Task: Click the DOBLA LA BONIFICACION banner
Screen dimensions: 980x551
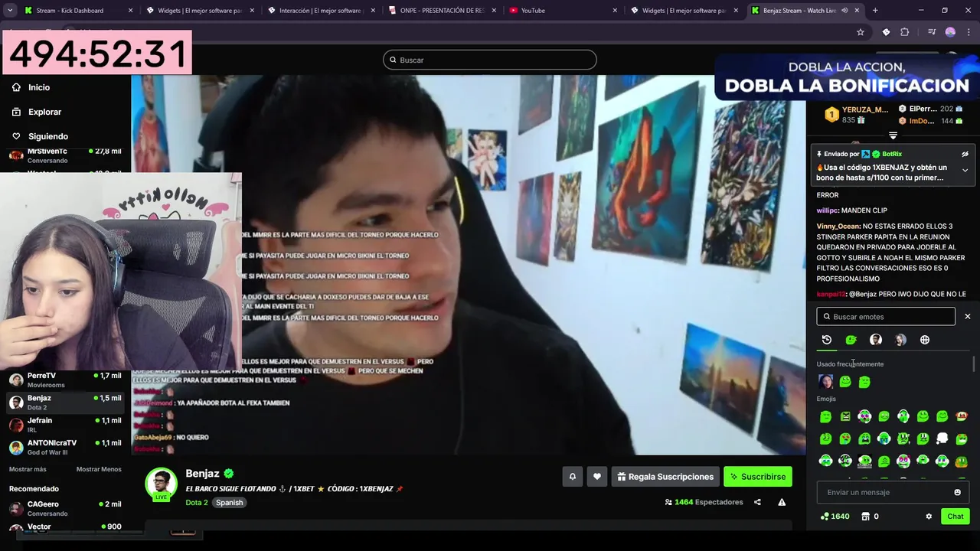Action: point(847,78)
